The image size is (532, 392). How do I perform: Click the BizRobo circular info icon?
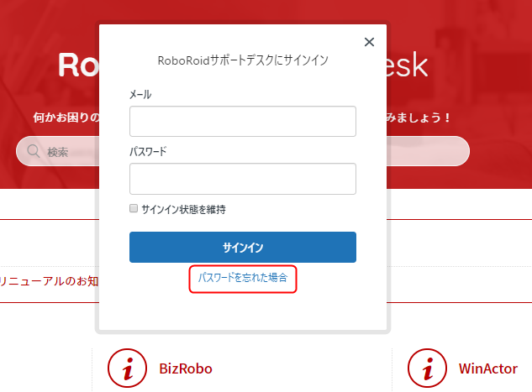127,368
